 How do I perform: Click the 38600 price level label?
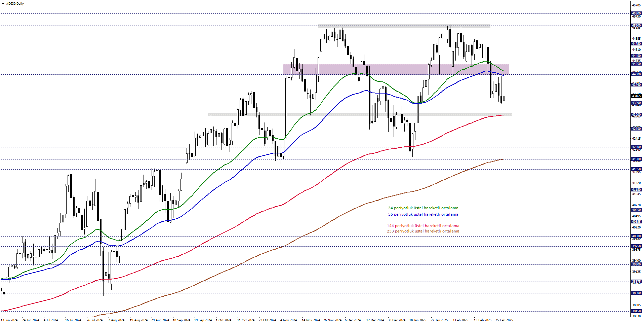[636, 293]
